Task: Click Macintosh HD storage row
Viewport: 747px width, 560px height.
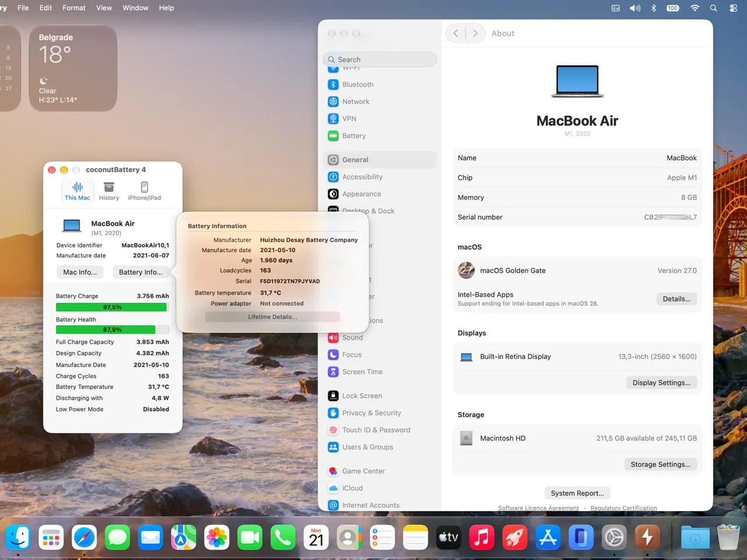Action: point(577,438)
